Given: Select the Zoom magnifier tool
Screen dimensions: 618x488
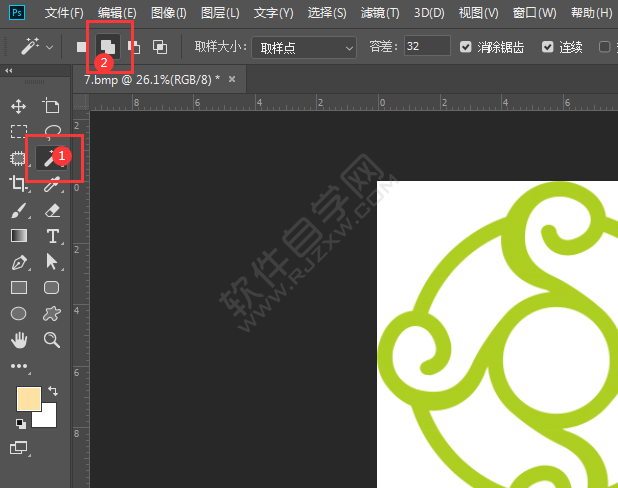Looking at the screenshot, I should tap(52, 340).
